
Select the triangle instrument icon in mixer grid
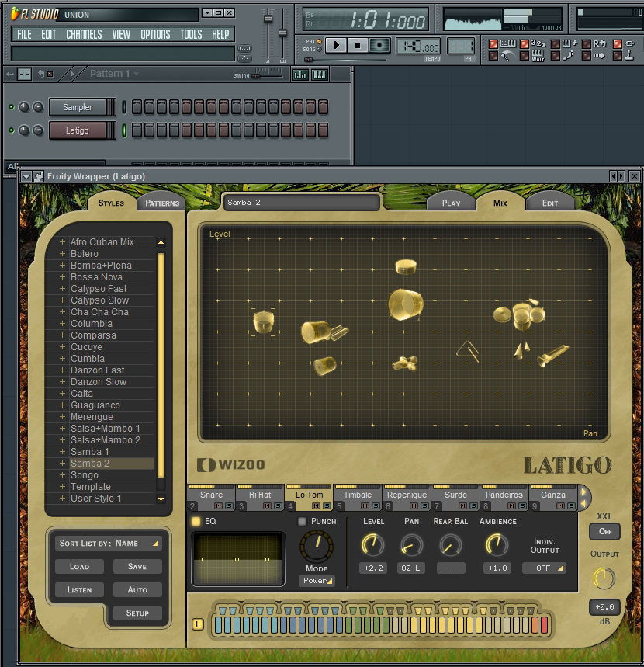468,352
